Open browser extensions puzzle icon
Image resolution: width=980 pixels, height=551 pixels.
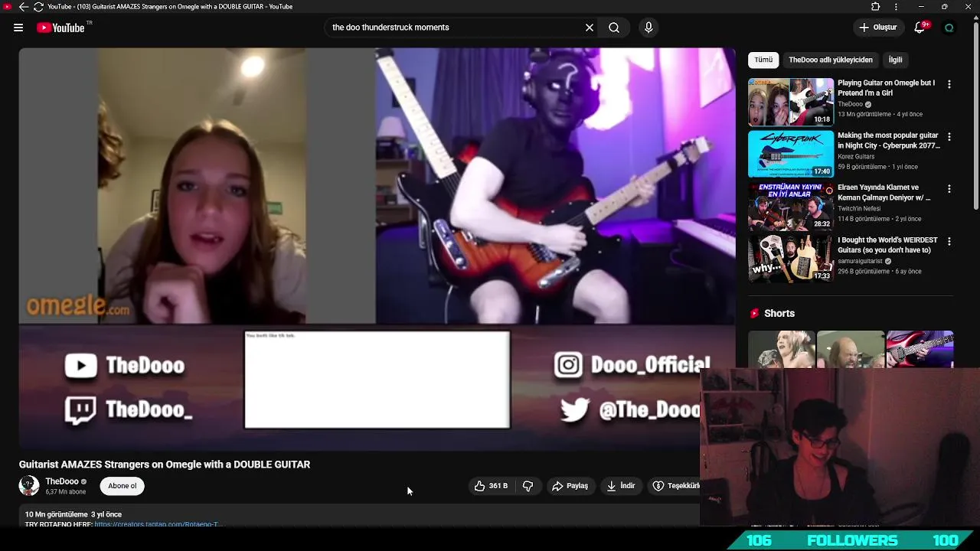tap(876, 7)
